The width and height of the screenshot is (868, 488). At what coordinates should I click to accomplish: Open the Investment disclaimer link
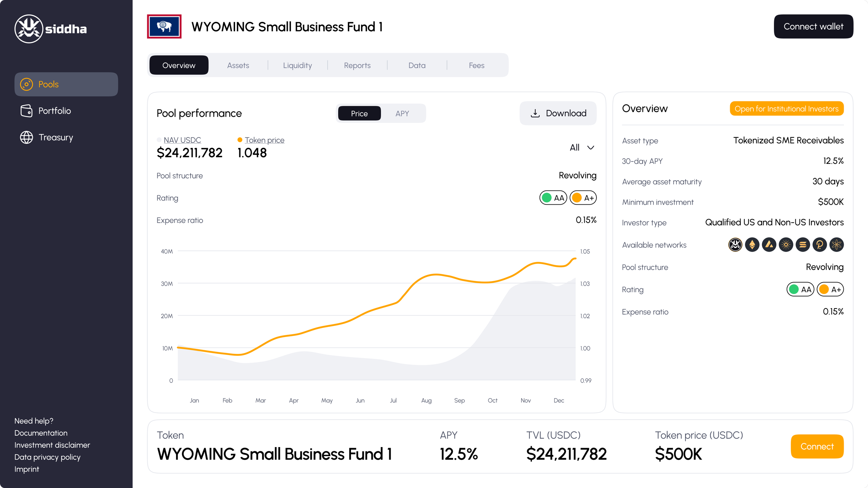[52, 445]
